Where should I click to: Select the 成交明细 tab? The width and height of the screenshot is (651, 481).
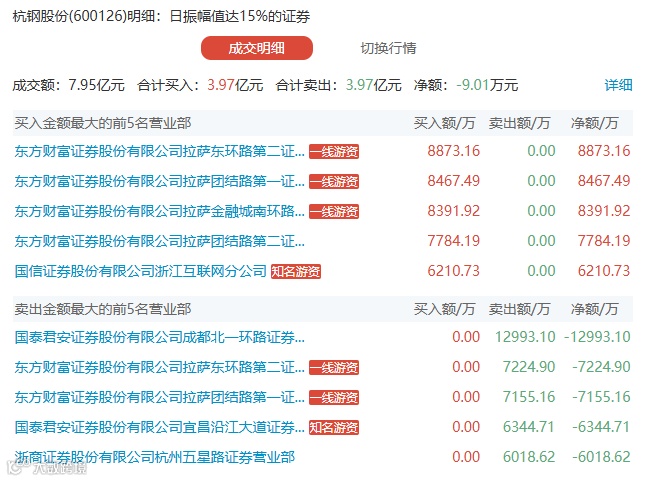tap(257, 48)
